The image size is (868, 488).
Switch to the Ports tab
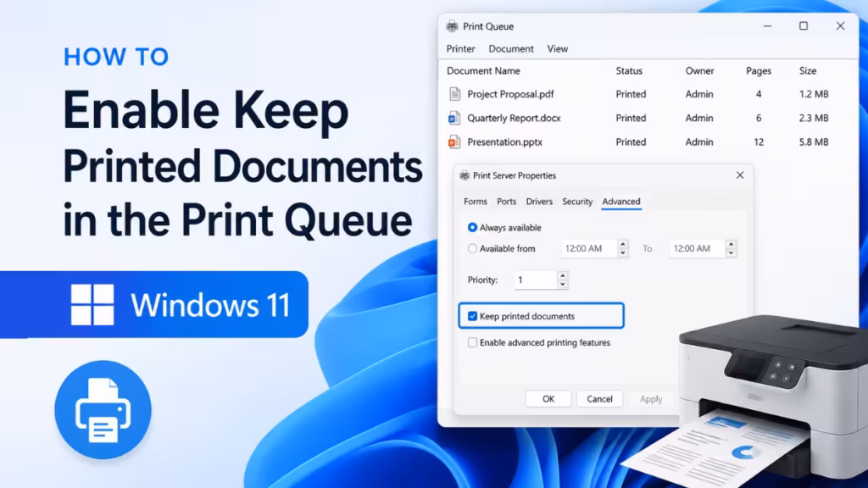point(507,202)
